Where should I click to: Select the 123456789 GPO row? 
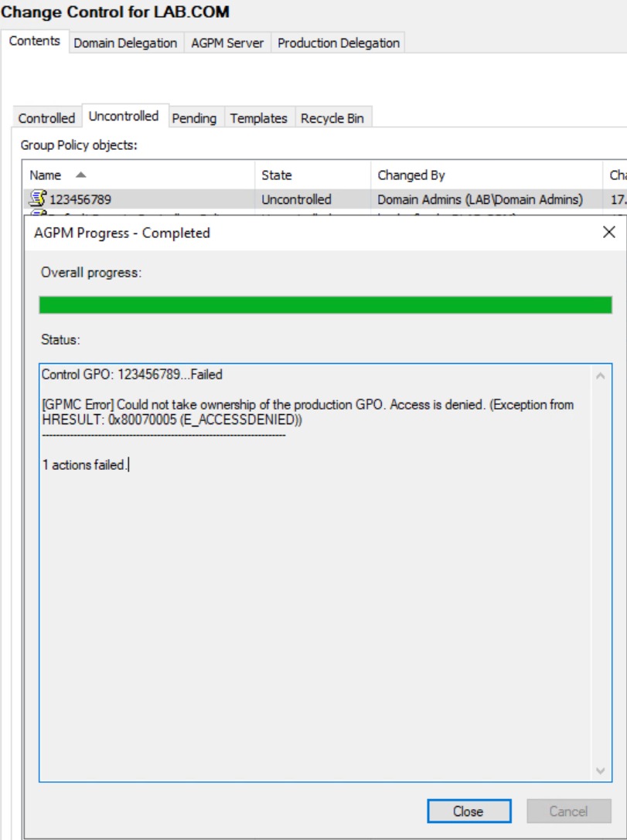tap(139, 199)
